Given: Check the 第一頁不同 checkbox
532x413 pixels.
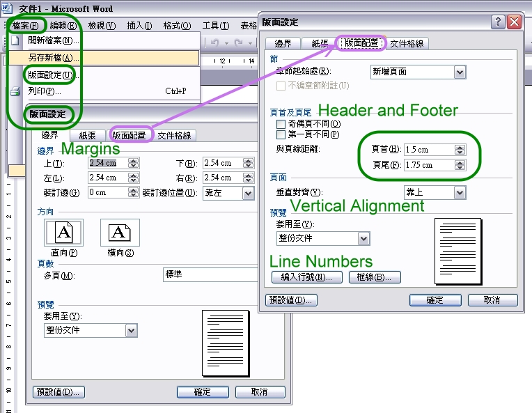Looking at the screenshot, I should (281, 134).
